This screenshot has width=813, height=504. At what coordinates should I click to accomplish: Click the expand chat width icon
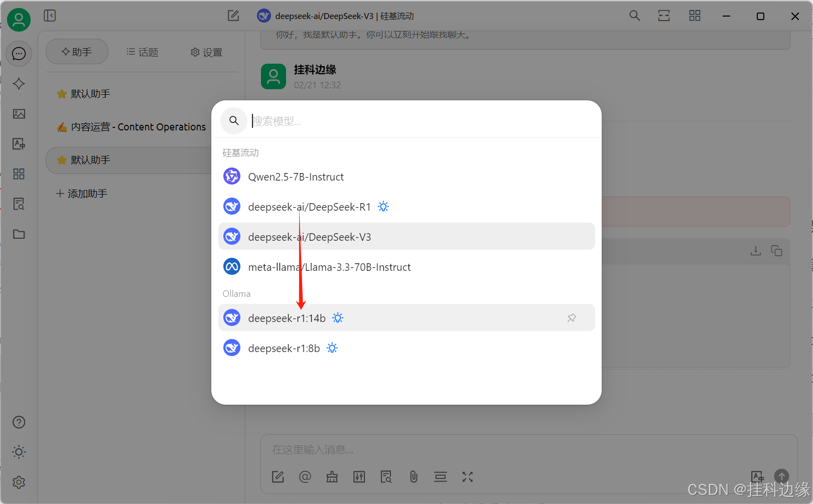click(x=664, y=16)
